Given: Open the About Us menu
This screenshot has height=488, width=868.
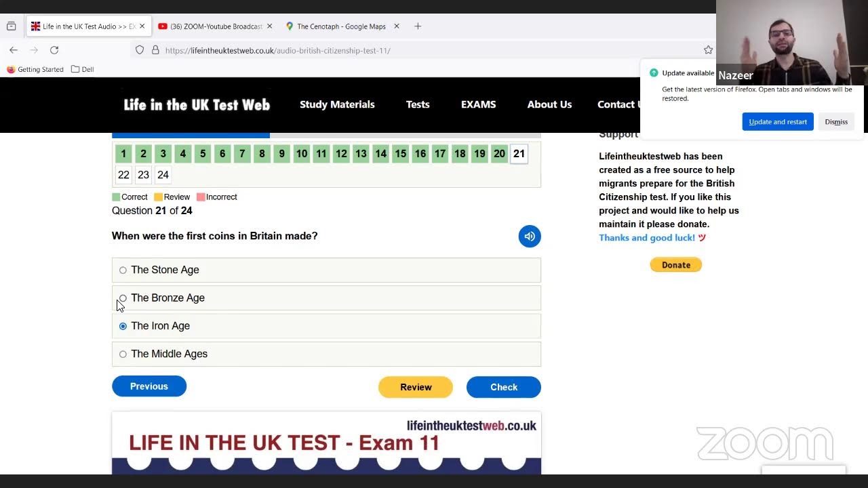Looking at the screenshot, I should click(x=549, y=104).
